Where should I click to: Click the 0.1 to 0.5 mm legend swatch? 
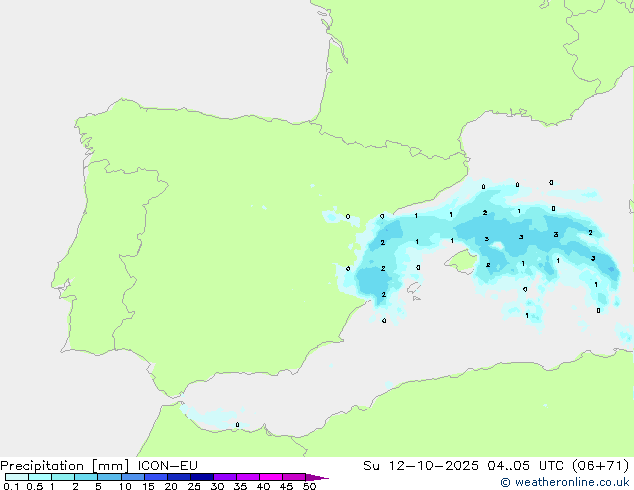17,477
